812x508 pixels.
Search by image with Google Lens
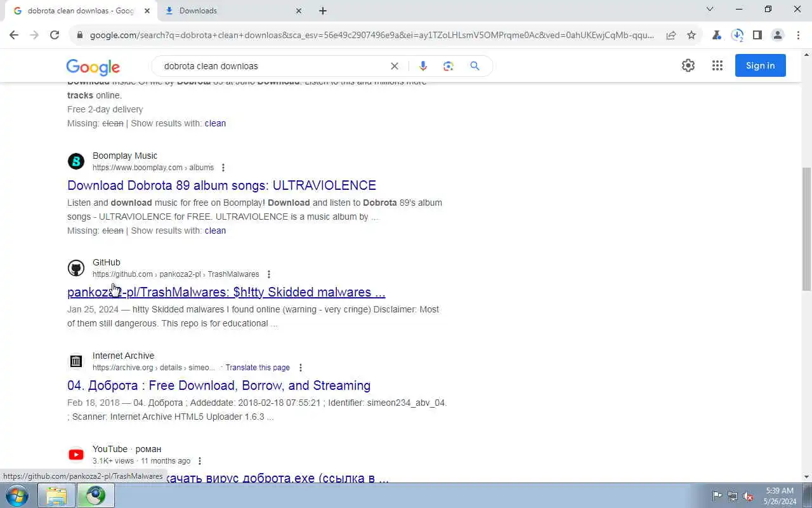pos(449,66)
